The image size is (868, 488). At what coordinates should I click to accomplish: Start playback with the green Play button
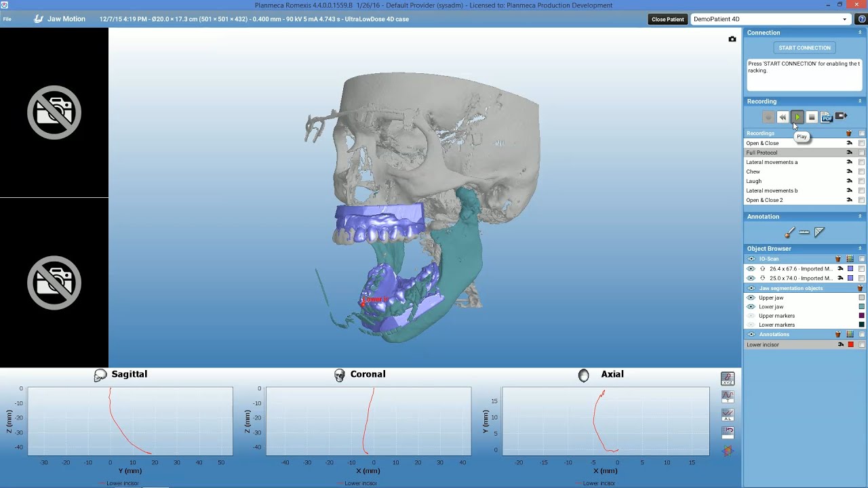(797, 117)
